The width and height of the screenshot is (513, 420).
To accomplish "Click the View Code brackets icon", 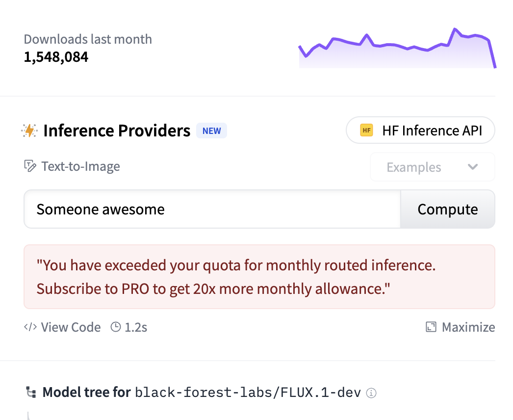I will (30, 327).
